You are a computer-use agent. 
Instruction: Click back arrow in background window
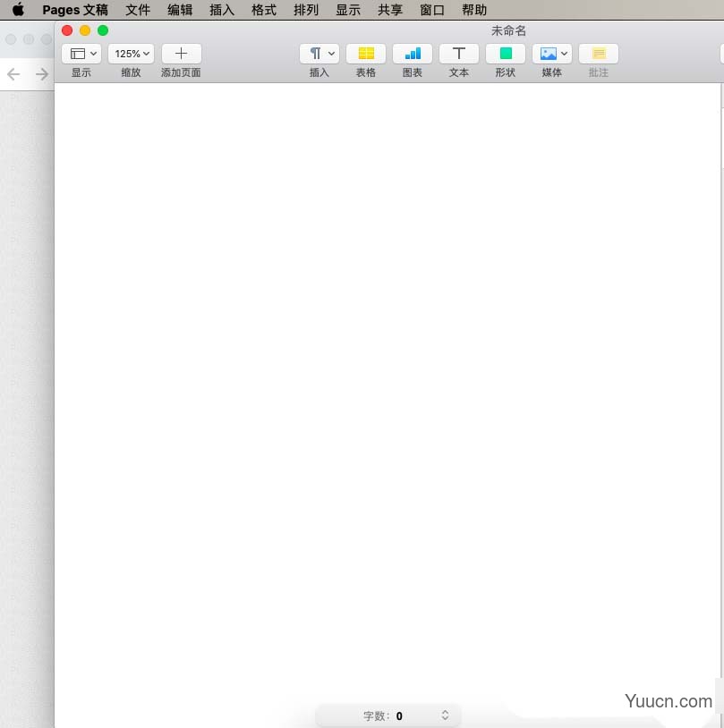click(13, 74)
